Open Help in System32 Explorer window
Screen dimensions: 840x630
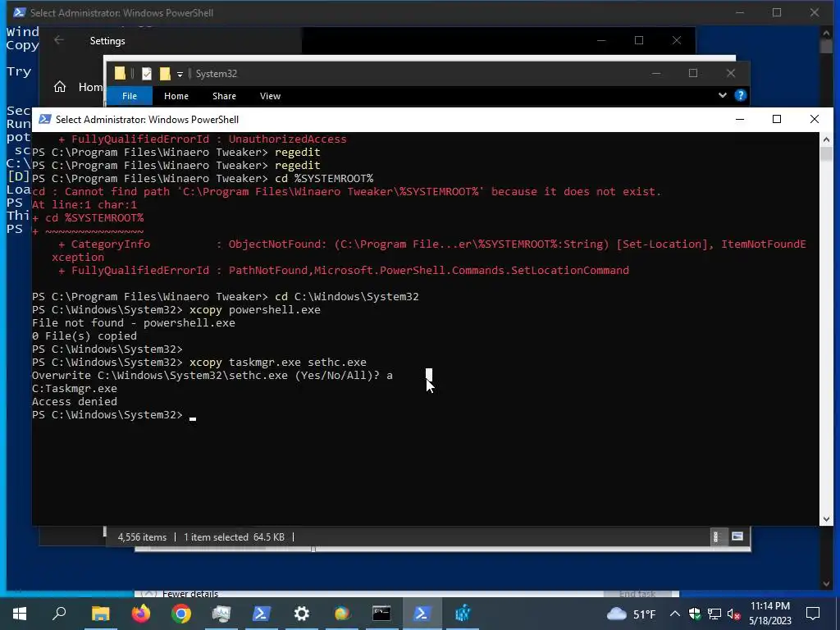(741, 95)
